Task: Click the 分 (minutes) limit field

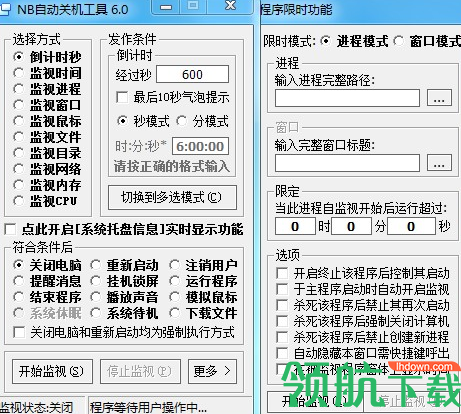Action: click(351, 226)
